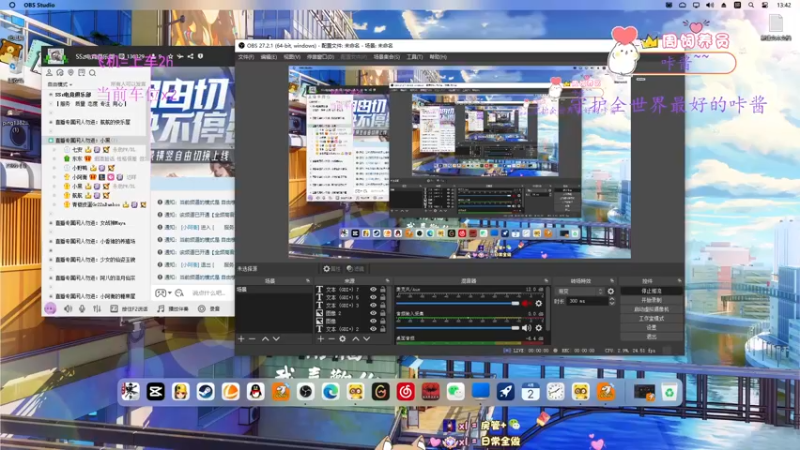This screenshot has height=450, width=800.
Task: Toggle the lock on source 文本 (GDI+) 6
Action: pyautogui.click(x=383, y=297)
